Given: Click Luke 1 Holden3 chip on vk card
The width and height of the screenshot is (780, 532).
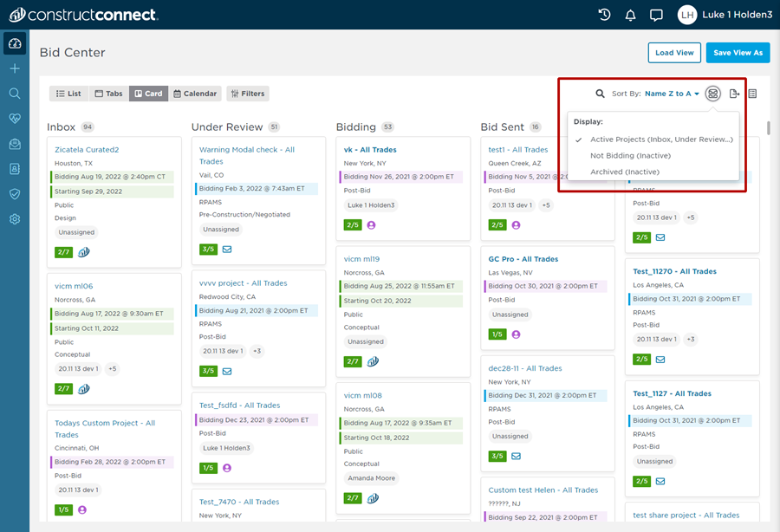Looking at the screenshot, I should click(371, 204).
